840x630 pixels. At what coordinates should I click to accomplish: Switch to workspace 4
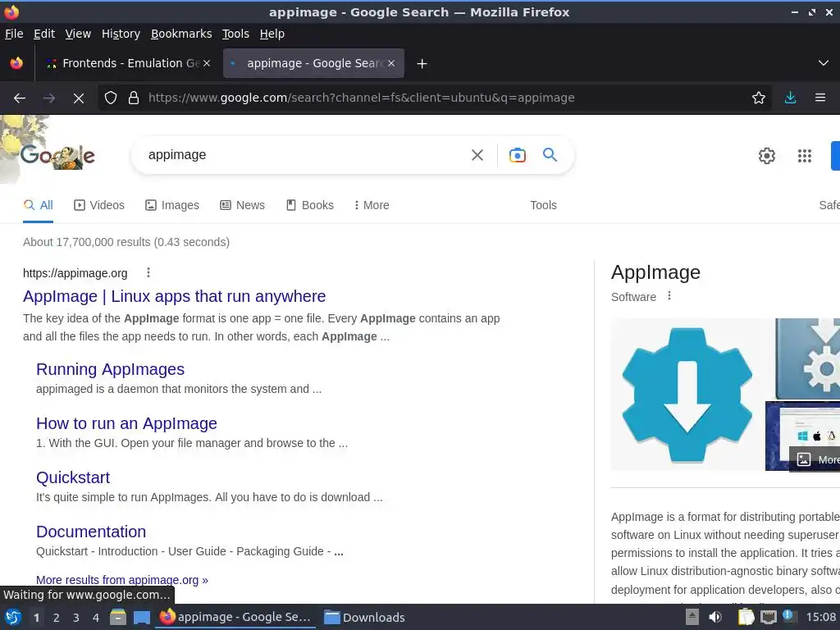pos(96,618)
